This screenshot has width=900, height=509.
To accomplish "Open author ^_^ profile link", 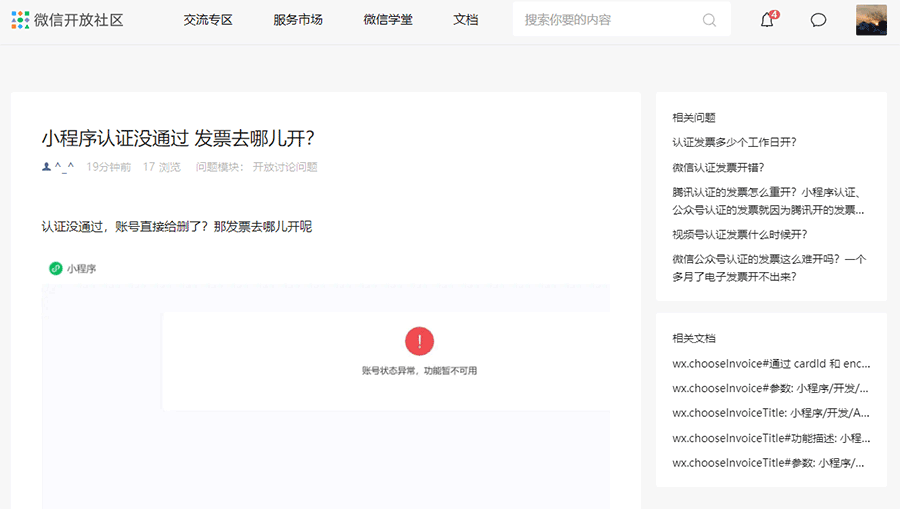I will coord(64,167).
